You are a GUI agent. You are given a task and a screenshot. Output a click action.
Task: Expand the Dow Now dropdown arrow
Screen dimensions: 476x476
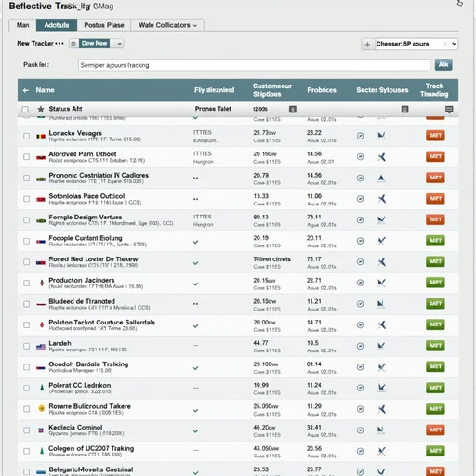[x=119, y=44]
